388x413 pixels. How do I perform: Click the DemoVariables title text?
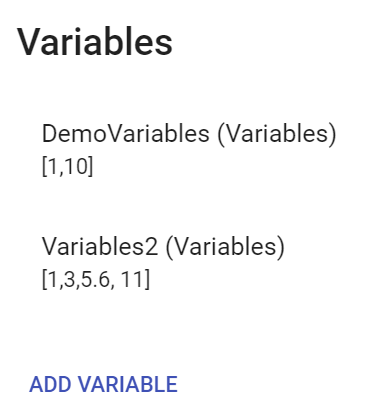click(x=189, y=134)
